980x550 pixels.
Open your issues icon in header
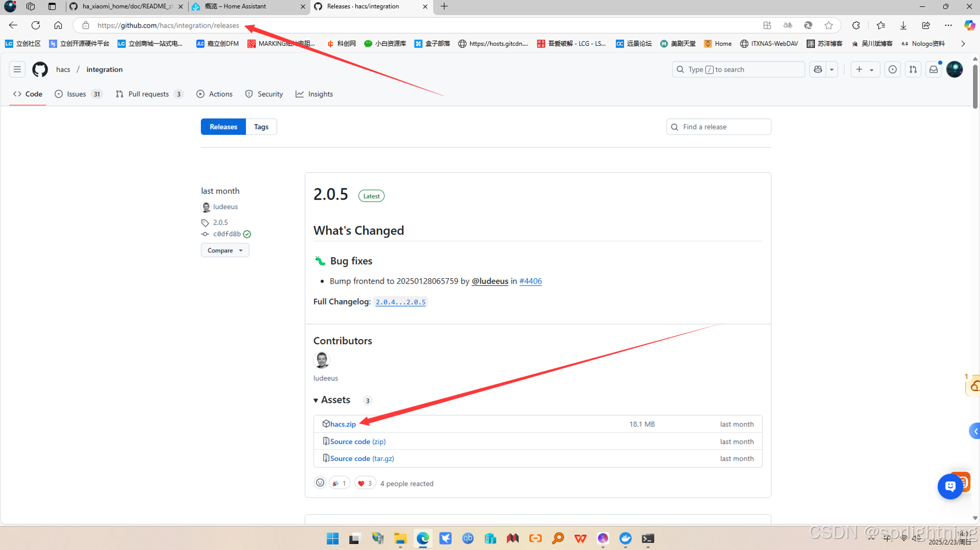pos(892,69)
